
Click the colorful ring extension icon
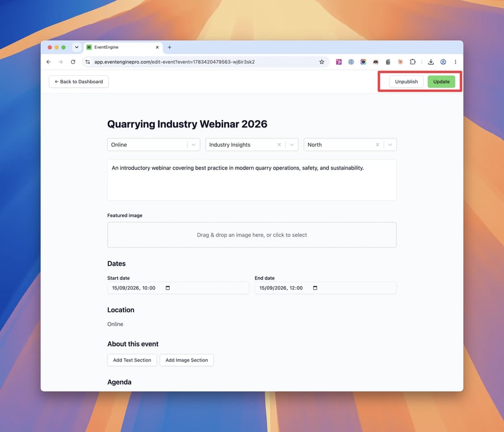pos(363,62)
